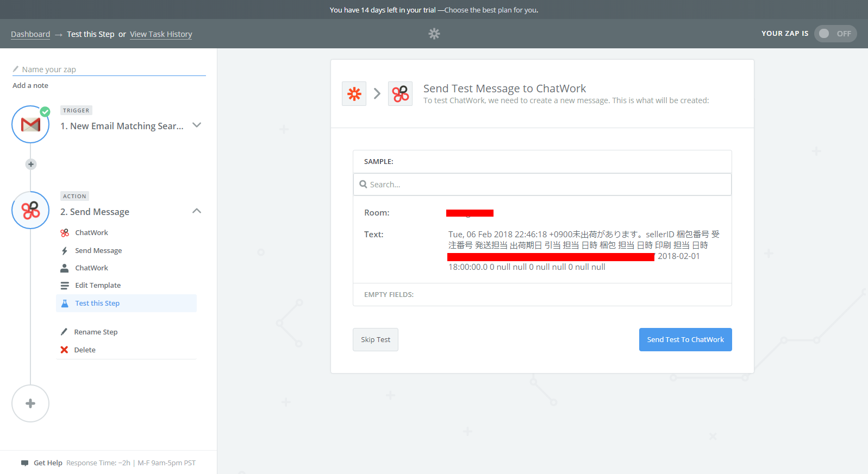Click the Rename Step pencil icon
Image resolution: width=868 pixels, height=474 pixels.
pyautogui.click(x=64, y=332)
